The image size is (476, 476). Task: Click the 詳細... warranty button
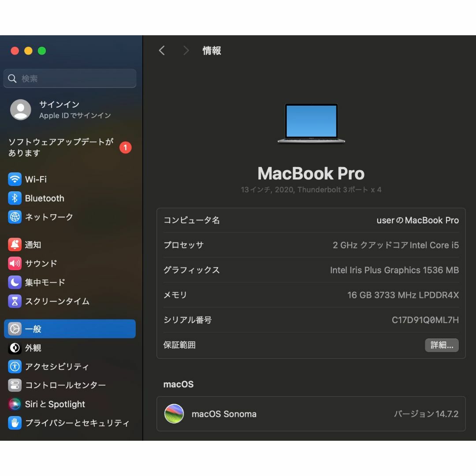coord(442,345)
